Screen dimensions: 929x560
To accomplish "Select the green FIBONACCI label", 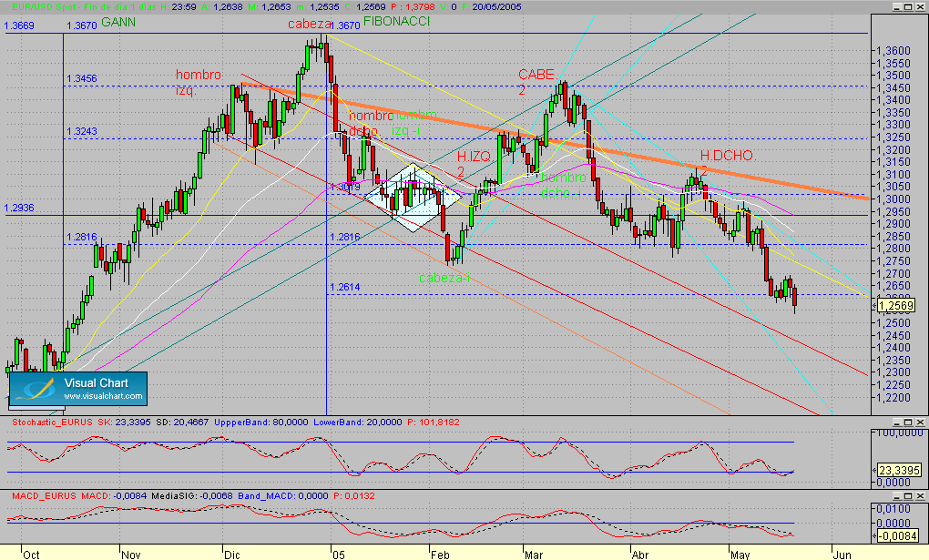I will (x=396, y=21).
